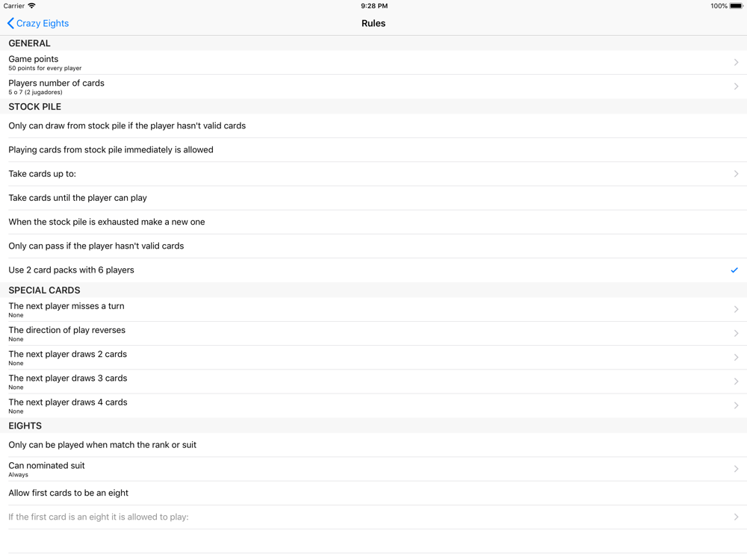Open The next player misses a turn

coord(373,310)
